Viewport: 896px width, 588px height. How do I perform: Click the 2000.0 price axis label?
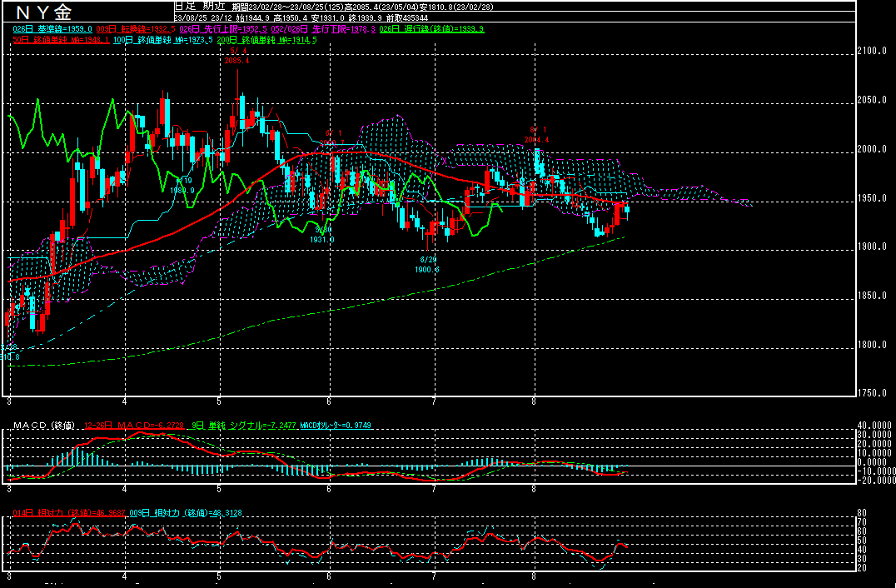click(x=872, y=149)
